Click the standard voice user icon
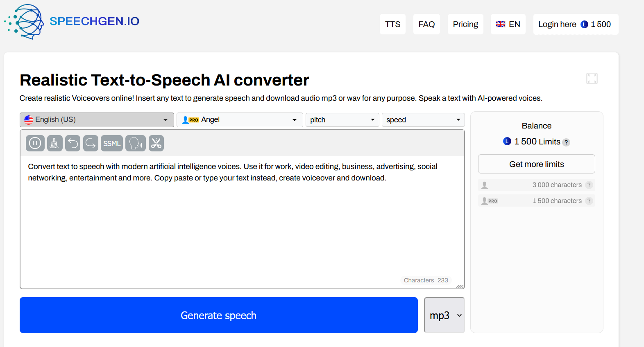 pyautogui.click(x=485, y=185)
